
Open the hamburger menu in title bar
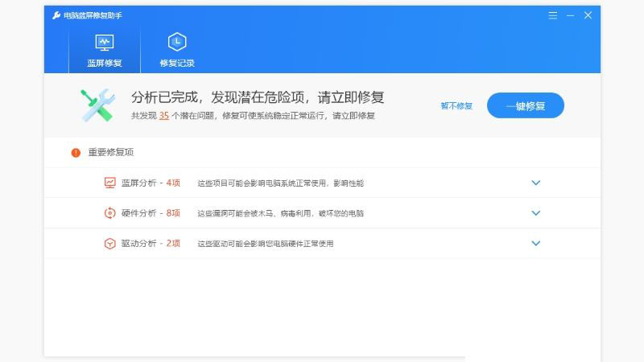552,15
